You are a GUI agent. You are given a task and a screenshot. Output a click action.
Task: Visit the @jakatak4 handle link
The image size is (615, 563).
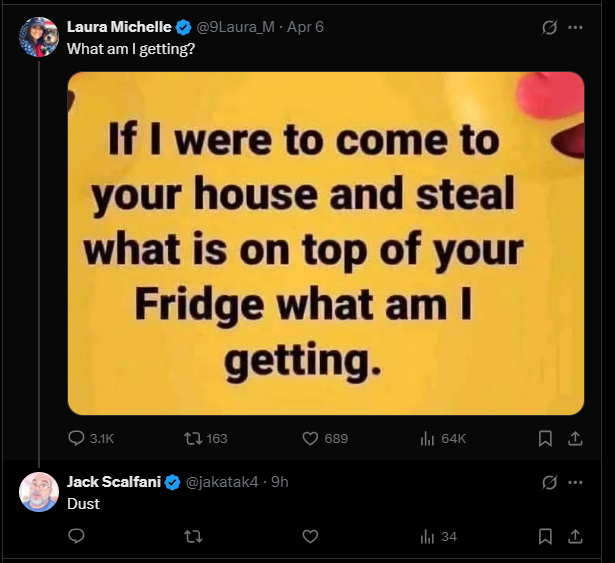pyautogui.click(x=222, y=482)
